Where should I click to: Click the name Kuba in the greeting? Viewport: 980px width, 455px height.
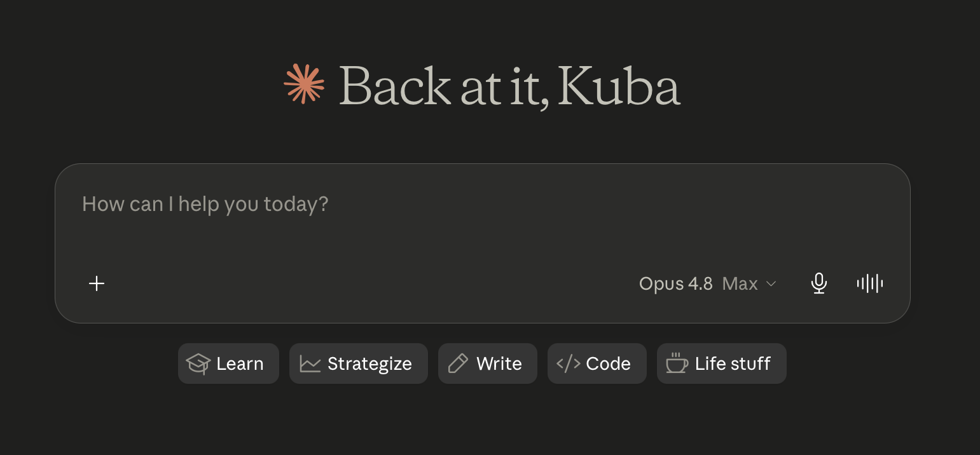621,85
